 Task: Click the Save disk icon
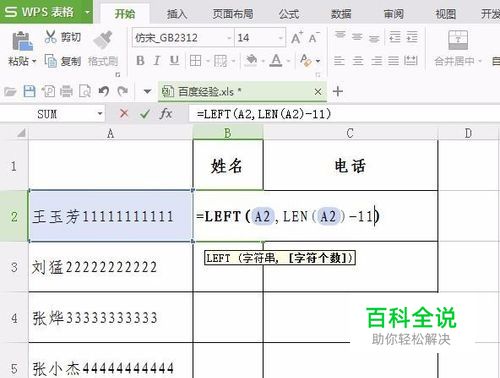pos(29,91)
